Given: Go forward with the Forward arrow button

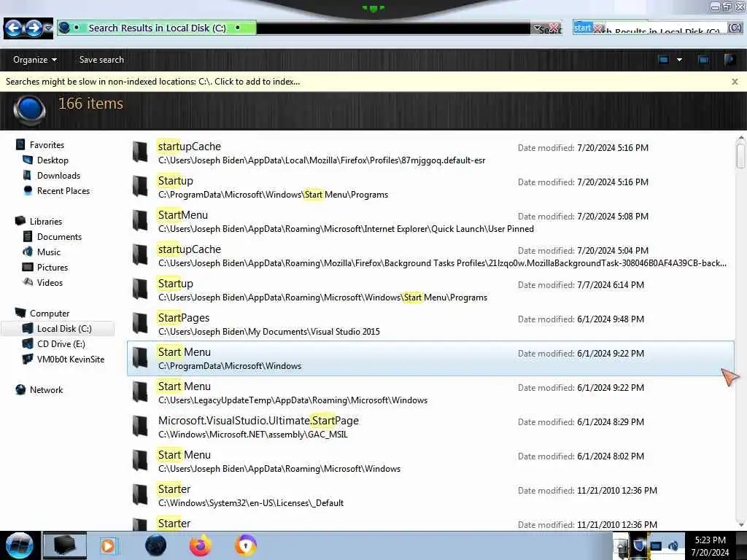Looking at the screenshot, I should [x=34, y=28].
